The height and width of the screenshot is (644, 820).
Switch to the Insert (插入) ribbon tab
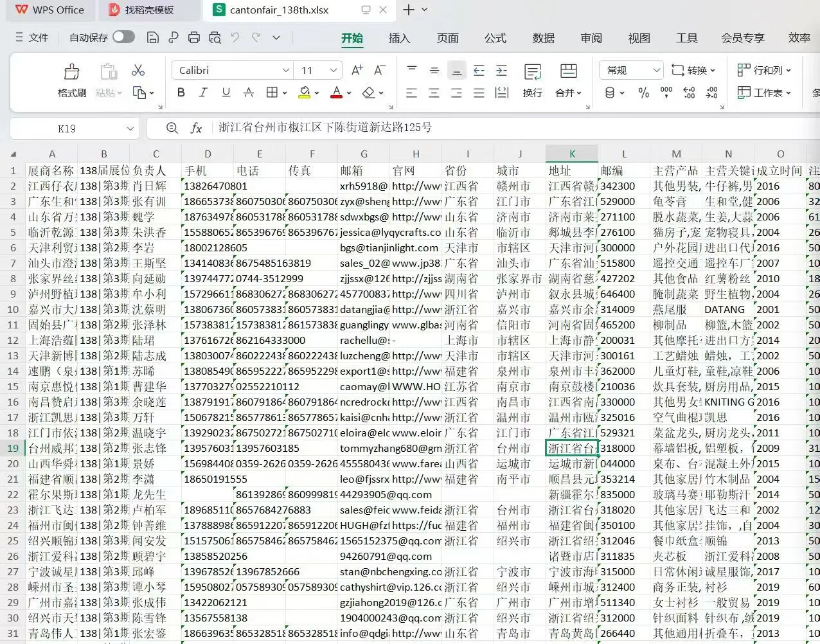coord(399,38)
